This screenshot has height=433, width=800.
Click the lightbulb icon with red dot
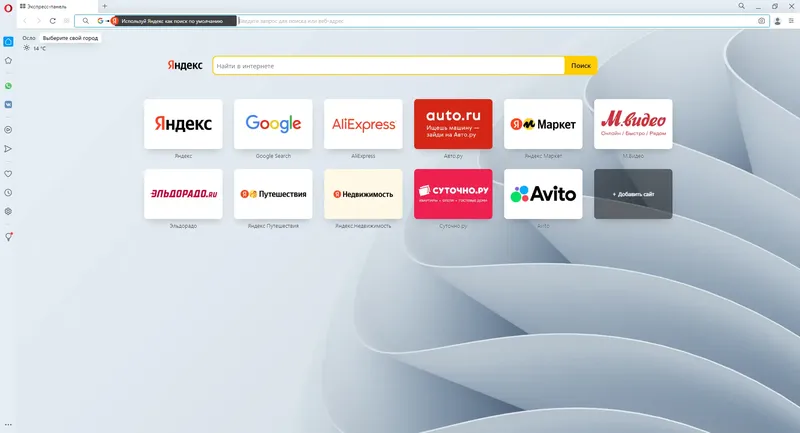(x=8, y=237)
